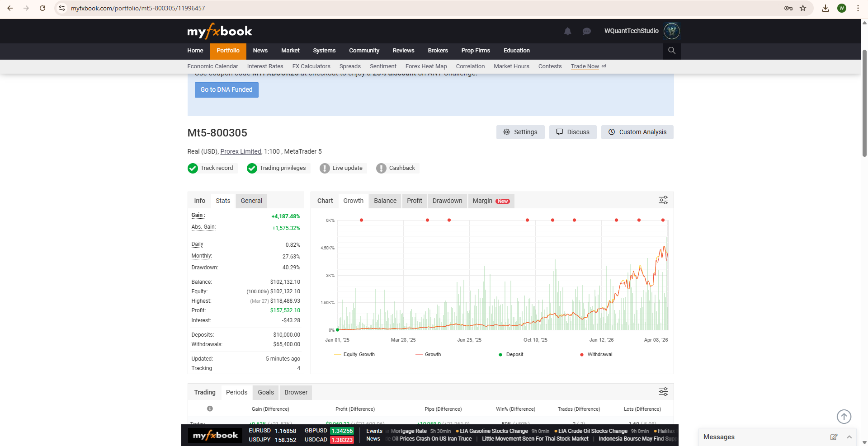Open the FX Calculators link

tap(311, 66)
